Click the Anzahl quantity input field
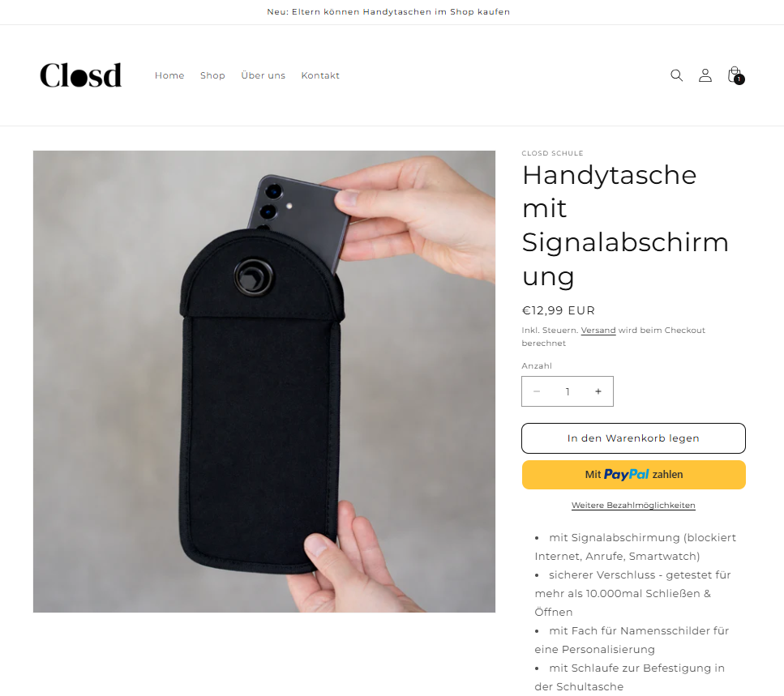Screen dimensions: 784x696 pos(568,391)
